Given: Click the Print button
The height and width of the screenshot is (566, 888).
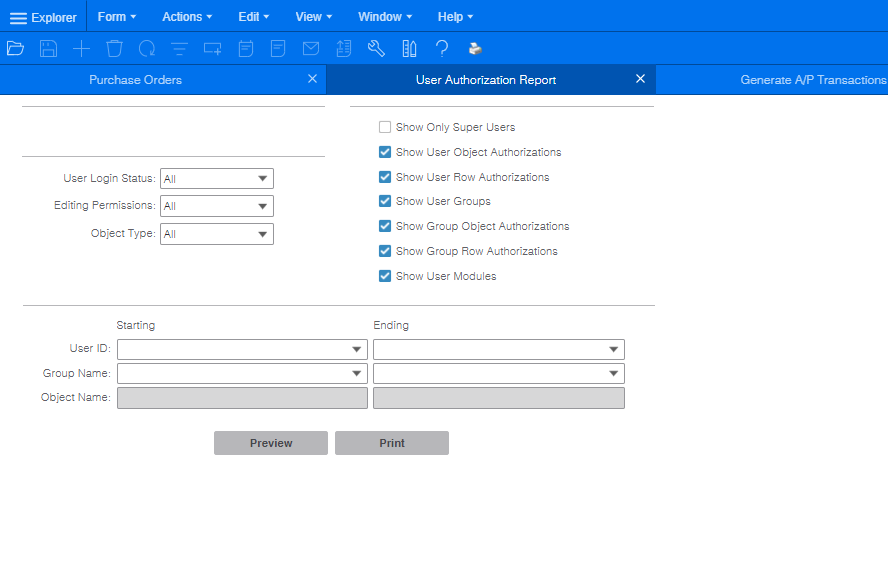Looking at the screenshot, I should pos(392,443).
